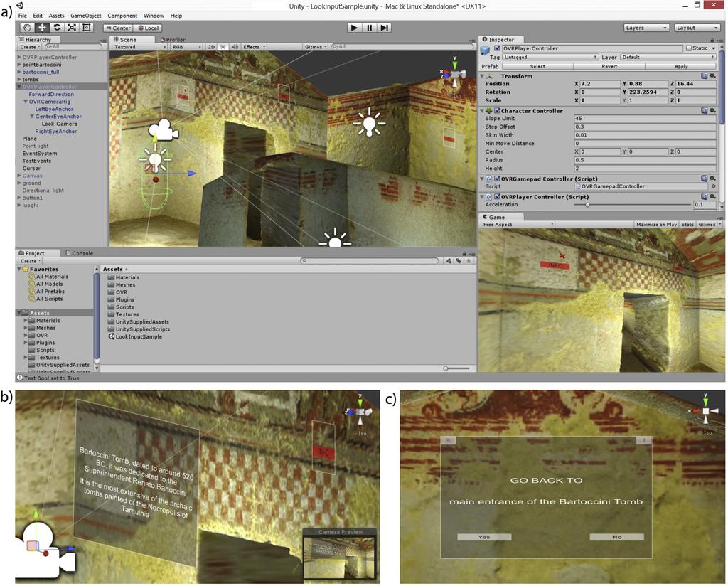
Task: Select the Rotate tool
Action: 57,28
